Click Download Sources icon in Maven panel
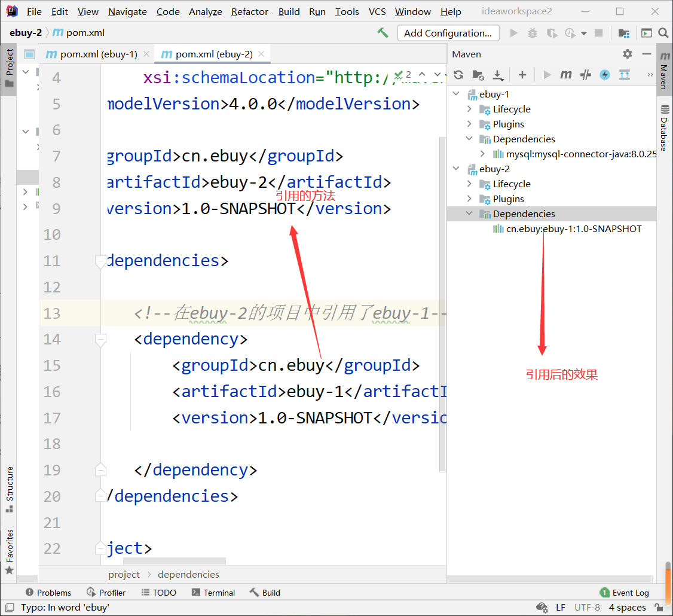The width and height of the screenshot is (673, 616). click(497, 75)
